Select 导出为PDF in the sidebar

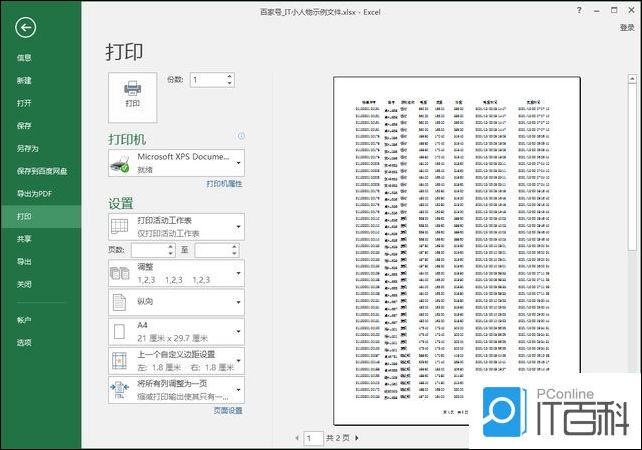(x=34, y=194)
